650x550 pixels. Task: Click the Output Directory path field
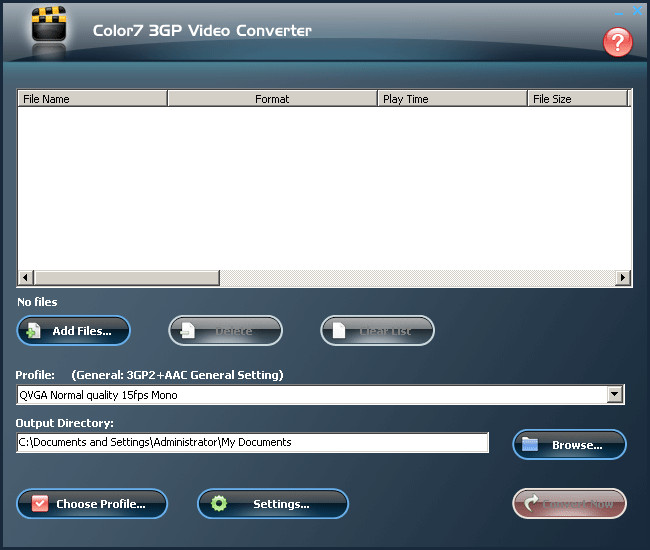[252, 442]
